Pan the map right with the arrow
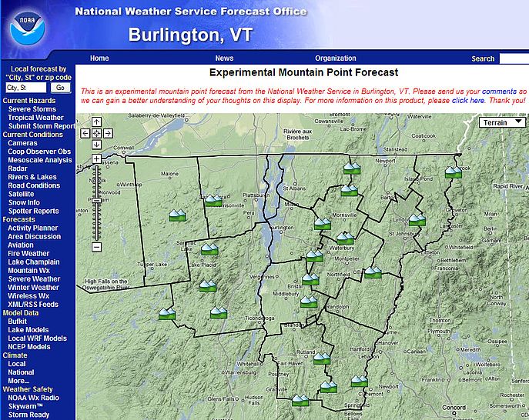The height and width of the screenshot is (420, 529). point(108,134)
